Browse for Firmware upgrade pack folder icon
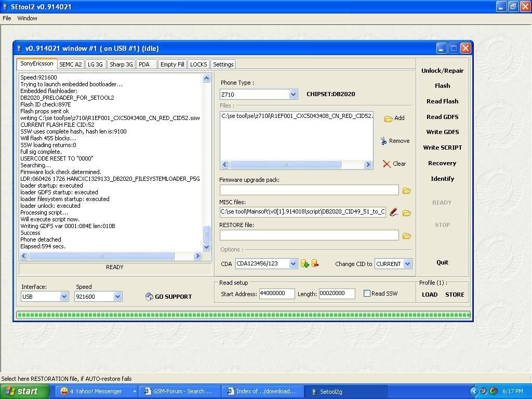532x399 pixels. tap(406, 191)
